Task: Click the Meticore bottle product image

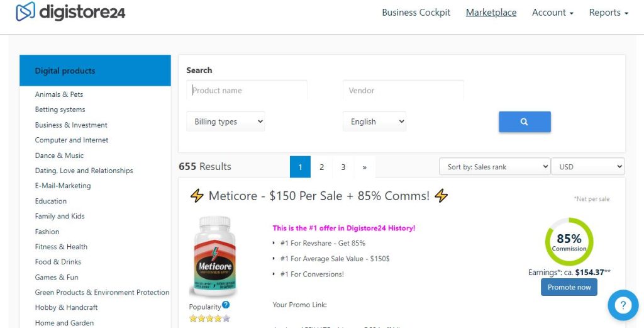Action: pos(213,256)
